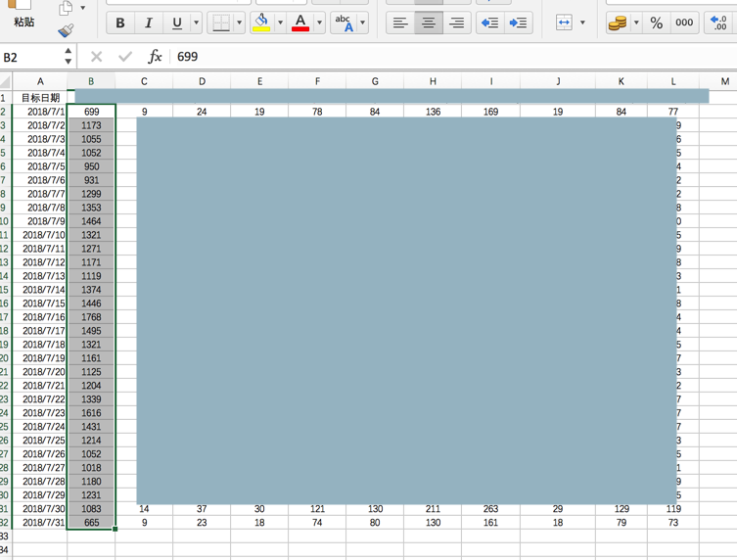This screenshot has width=737, height=560.
Task: Click cell with value 1299
Action: [x=91, y=194]
